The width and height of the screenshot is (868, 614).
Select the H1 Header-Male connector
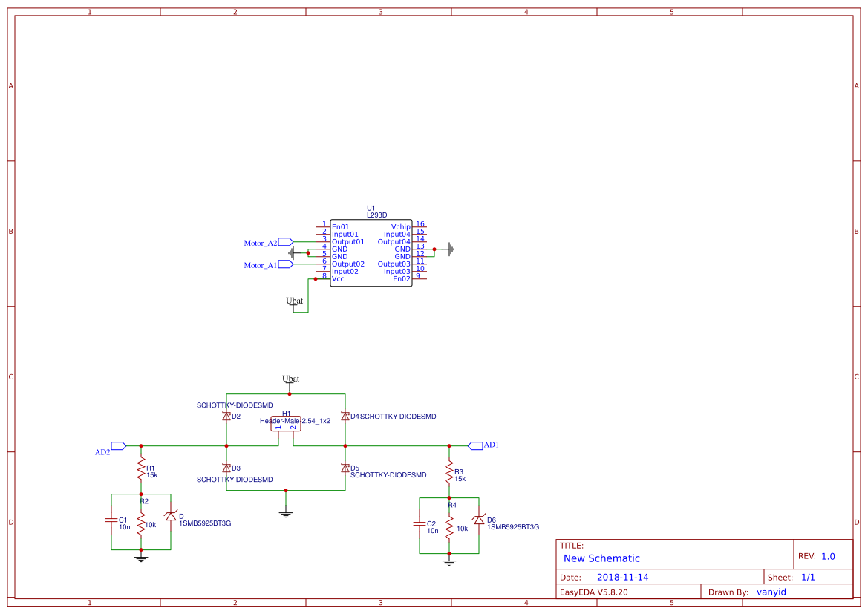(x=286, y=424)
